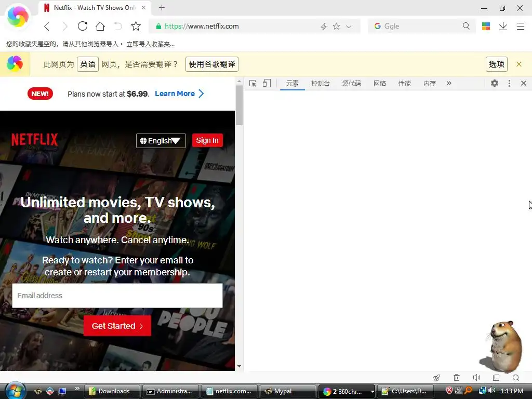Viewport: 532px width, 399px height.
Task: Click the DevTools inspect element picker icon
Action: point(252,84)
